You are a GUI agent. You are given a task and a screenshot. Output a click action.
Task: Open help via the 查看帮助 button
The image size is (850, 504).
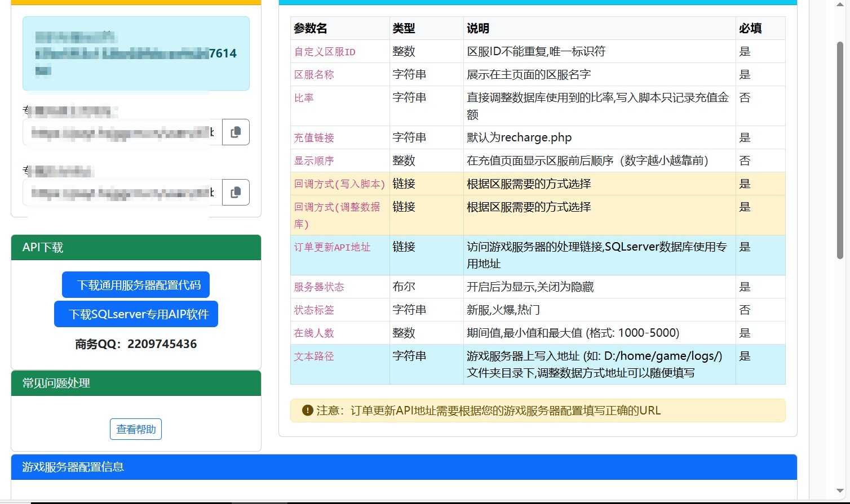(x=136, y=429)
